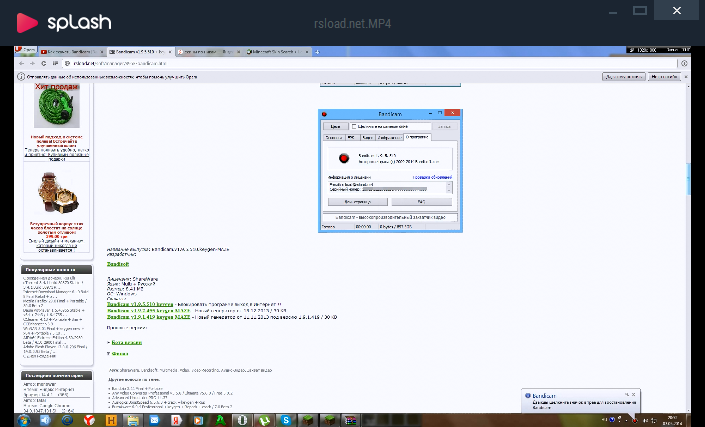Open the mail envelope app on taskbar
705x427 pixels.
[x=155, y=420]
